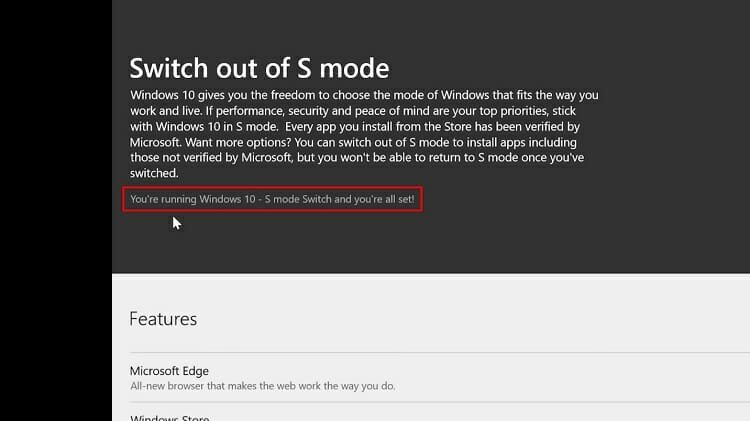
Task: Click the Features section heading
Action: (x=163, y=319)
